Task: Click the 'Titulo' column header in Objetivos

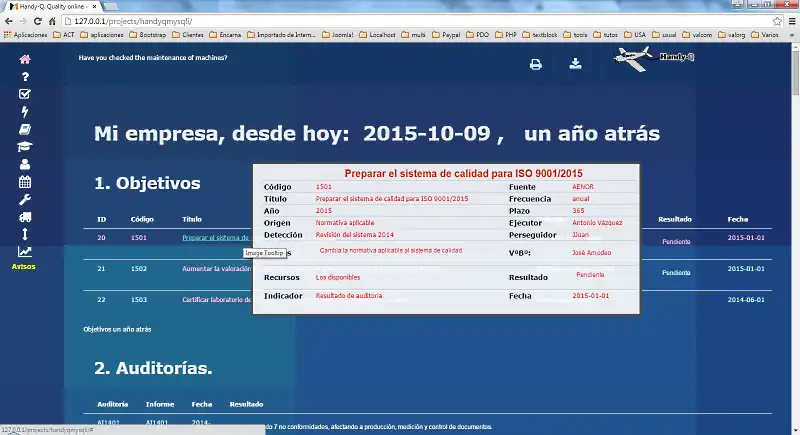Action: [192, 219]
